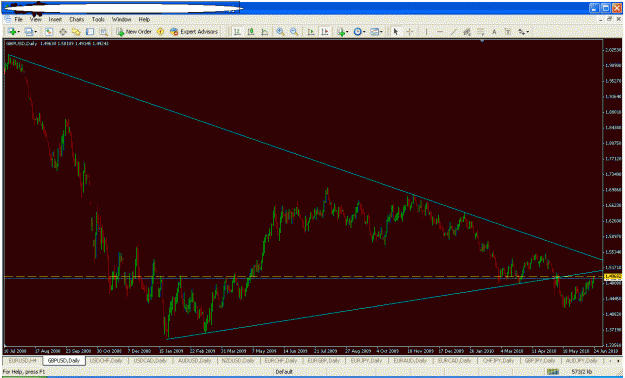Expand the Periods dropdown arrow

point(364,32)
